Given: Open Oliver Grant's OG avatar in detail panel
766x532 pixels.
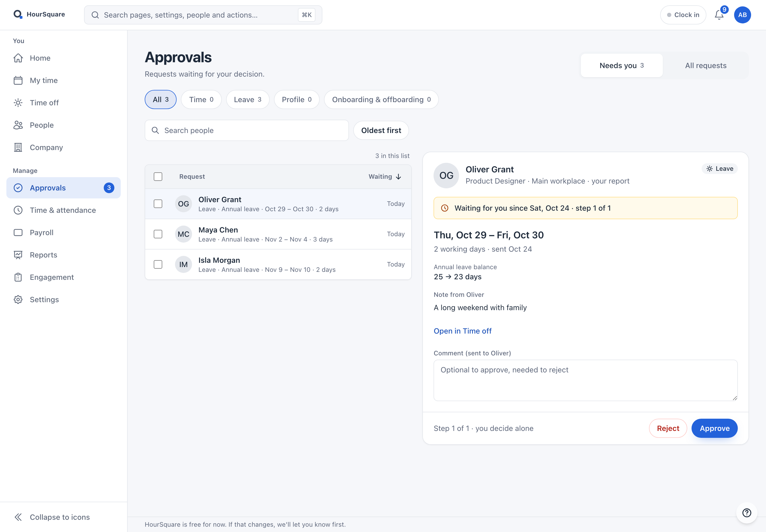Looking at the screenshot, I should pyautogui.click(x=446, y=175).
